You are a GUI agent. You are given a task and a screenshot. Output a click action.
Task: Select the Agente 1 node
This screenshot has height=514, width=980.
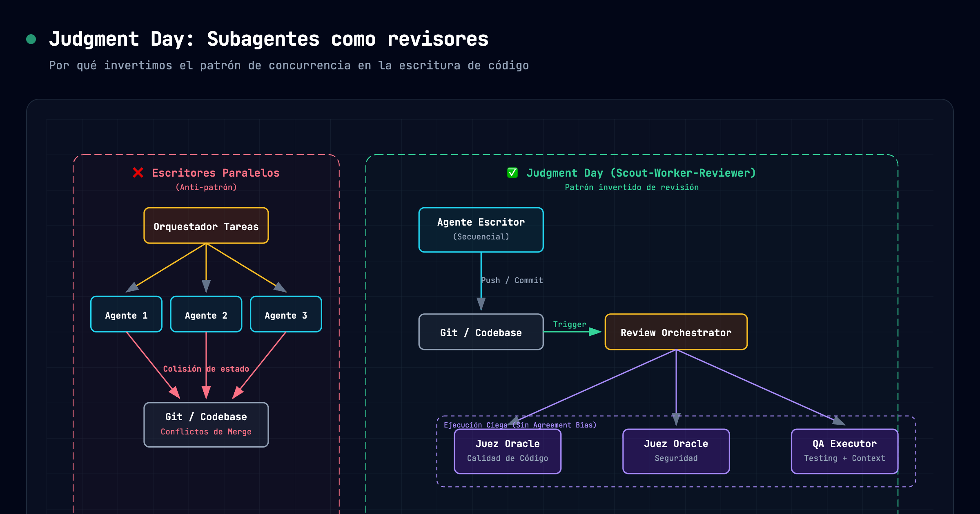coord(127,314)
